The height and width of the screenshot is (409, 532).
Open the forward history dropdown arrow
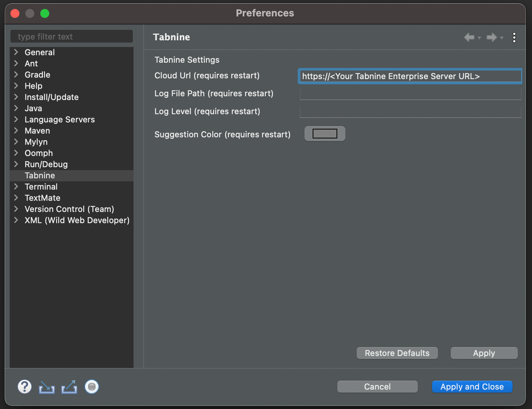click(502, 38)
